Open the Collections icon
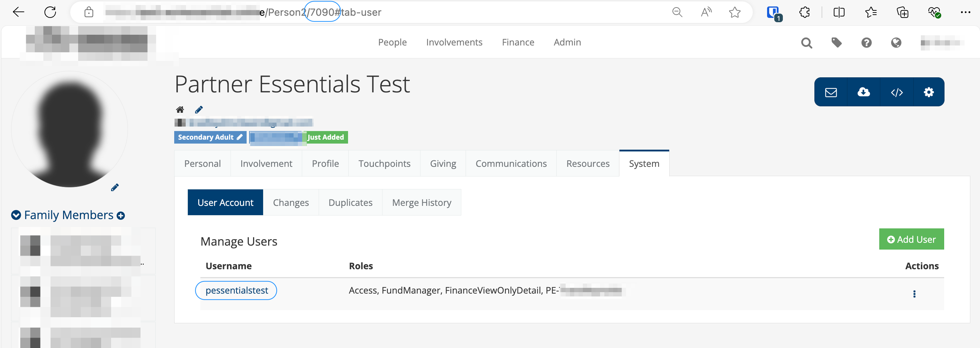This screenshot has width=980, height=348. [902, 12]
